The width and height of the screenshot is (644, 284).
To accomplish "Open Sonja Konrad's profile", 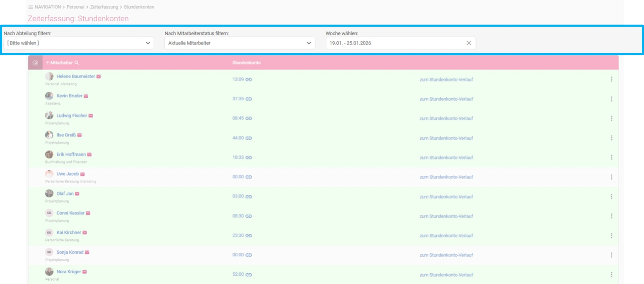I will pyautogui.click(x=70, y=252).
